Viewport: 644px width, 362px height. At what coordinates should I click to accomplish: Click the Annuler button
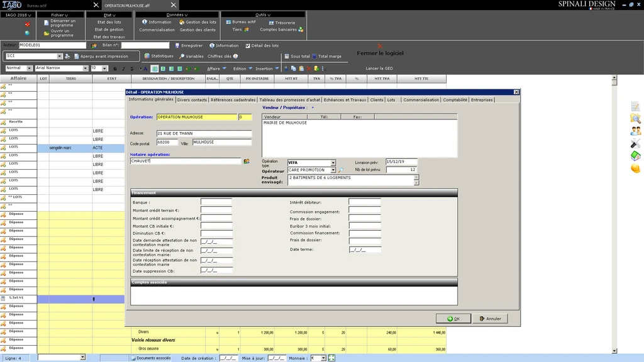[490, 319]
